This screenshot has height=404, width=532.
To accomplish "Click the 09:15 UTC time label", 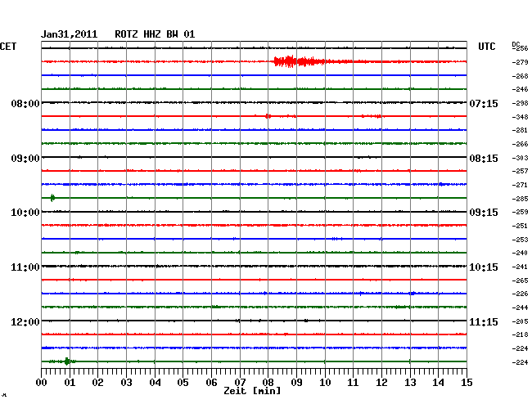I will pyautogui.click(x=484, y=213).
